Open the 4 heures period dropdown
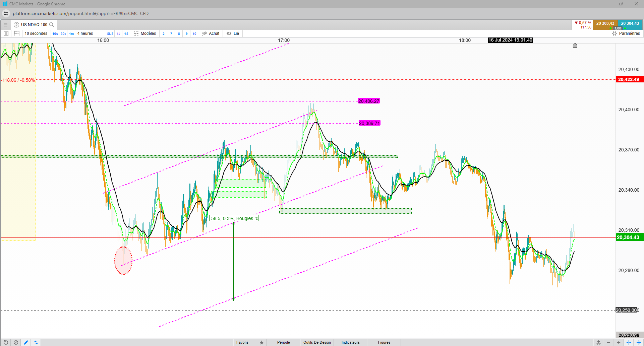The height and width of the screenshot is (346, 644). (85, 33)
